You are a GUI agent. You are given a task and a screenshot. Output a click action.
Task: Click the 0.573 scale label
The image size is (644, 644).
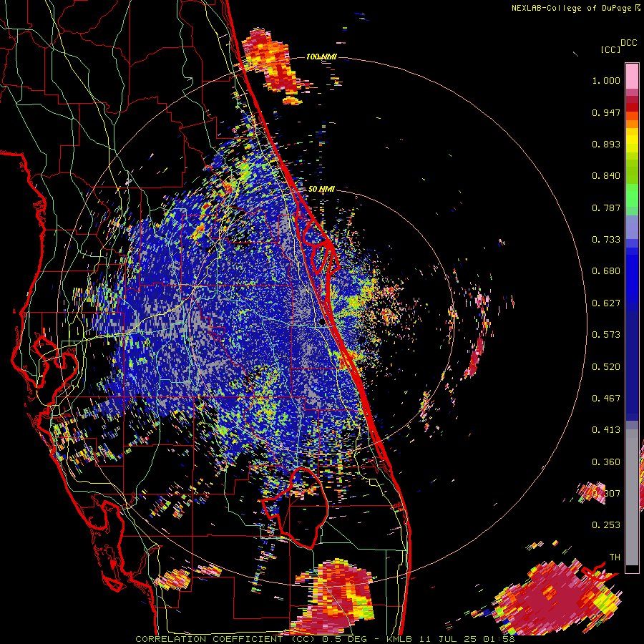tap(606, 335)
